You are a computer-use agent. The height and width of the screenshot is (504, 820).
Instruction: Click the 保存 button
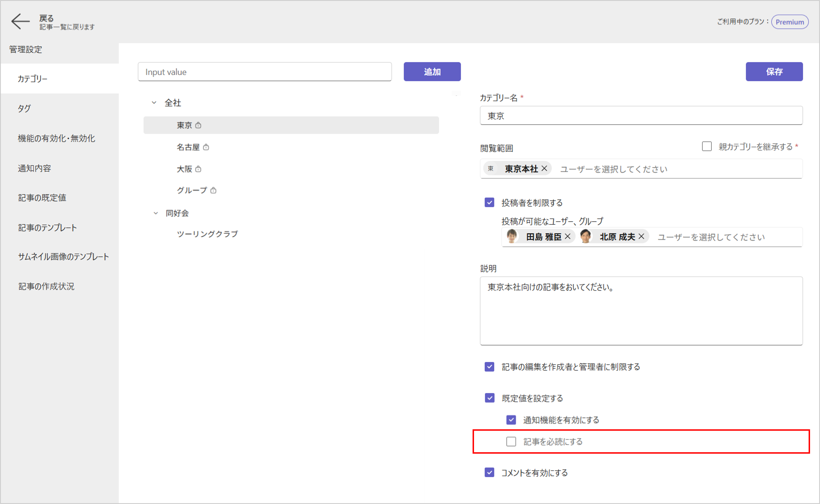coord(774,72)
